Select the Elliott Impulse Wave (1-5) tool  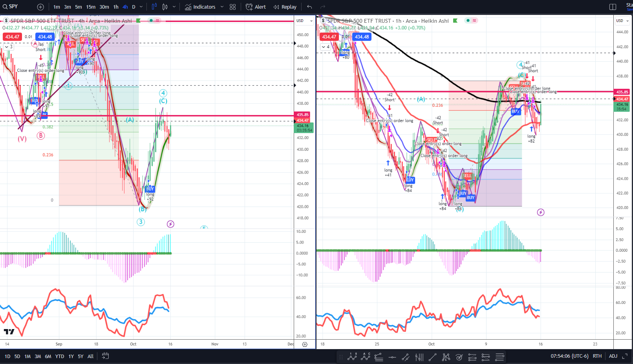click(352, 357)
